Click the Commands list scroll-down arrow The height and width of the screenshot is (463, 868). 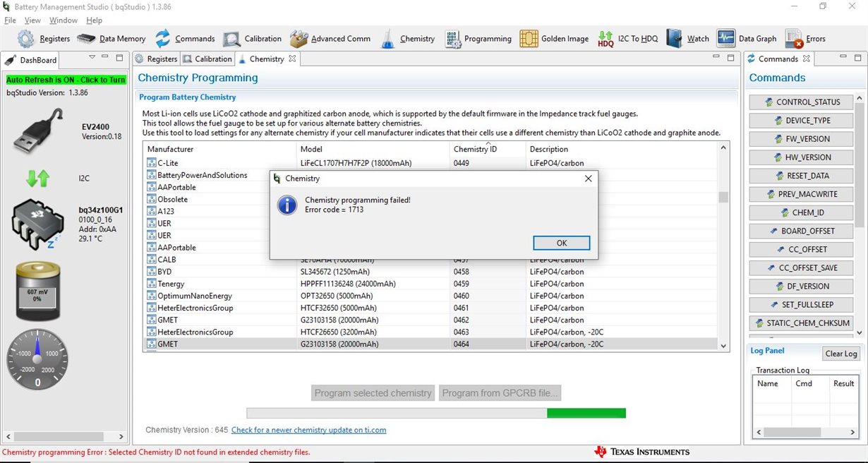click(x=859, y=332)
